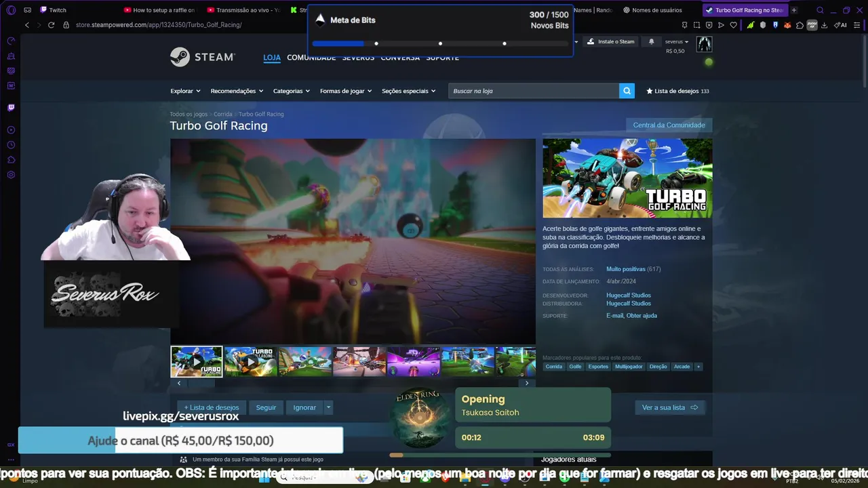Click the Corrida breadcrumb link
The width and height of the screenshot is (868, 488).
223,114
